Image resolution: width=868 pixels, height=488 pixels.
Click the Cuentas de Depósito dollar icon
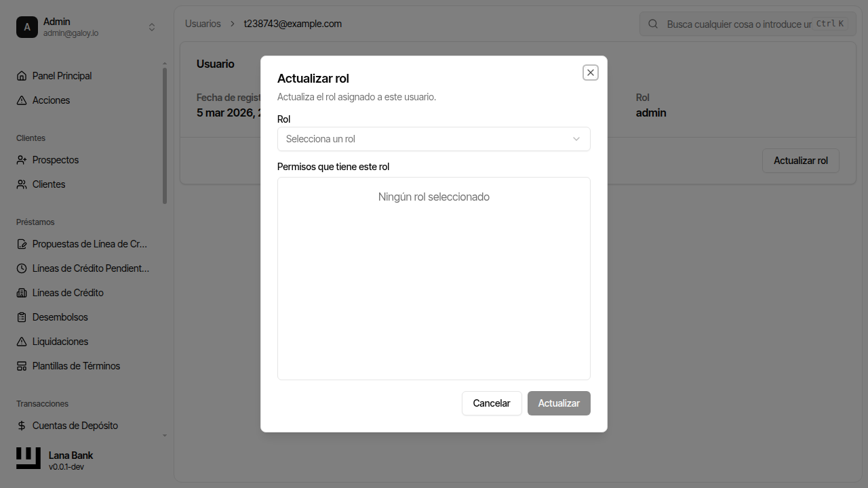tap(21, 425)
